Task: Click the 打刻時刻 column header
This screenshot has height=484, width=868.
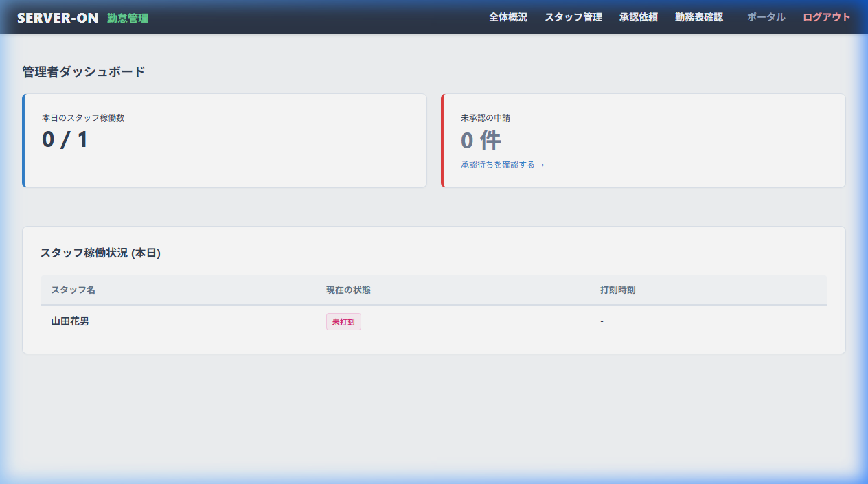Action: (617, 290)
